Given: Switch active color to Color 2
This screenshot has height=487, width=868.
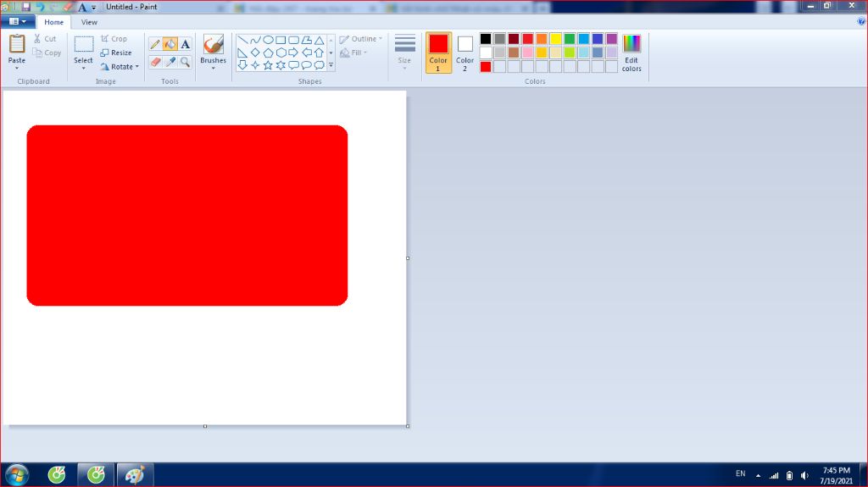Looking at the screenshot, I should [x=465, y=52].
